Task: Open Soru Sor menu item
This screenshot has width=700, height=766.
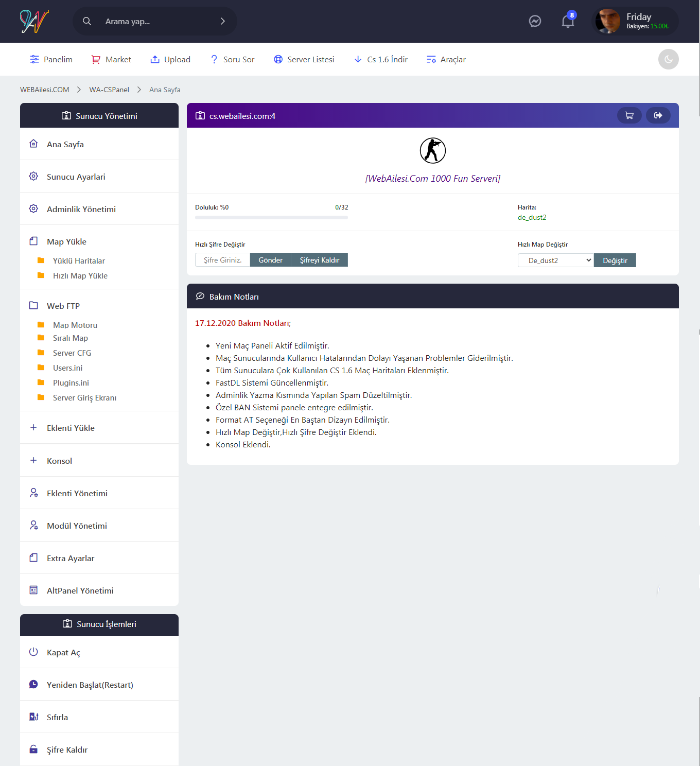Action: 232,59
